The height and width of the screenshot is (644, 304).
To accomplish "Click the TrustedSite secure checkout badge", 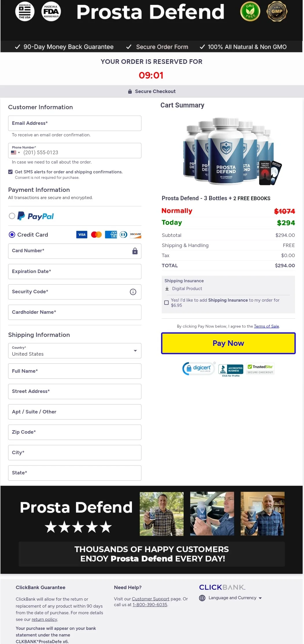I will tap(260, 369).
